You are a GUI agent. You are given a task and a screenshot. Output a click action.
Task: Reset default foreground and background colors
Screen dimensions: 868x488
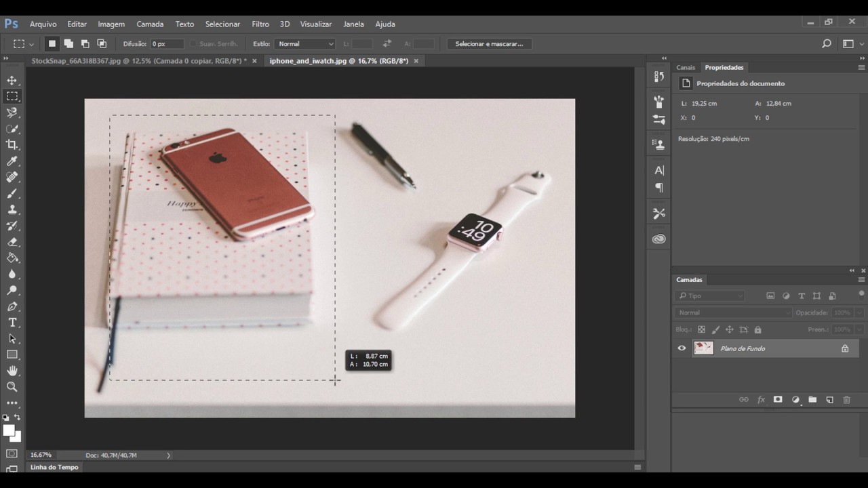[6, 418]
